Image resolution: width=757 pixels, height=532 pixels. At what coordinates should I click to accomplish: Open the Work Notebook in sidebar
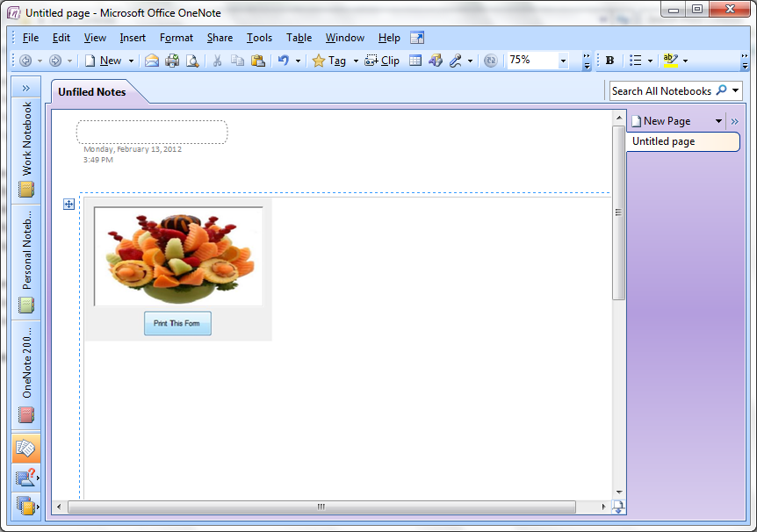tap(26, 150)
